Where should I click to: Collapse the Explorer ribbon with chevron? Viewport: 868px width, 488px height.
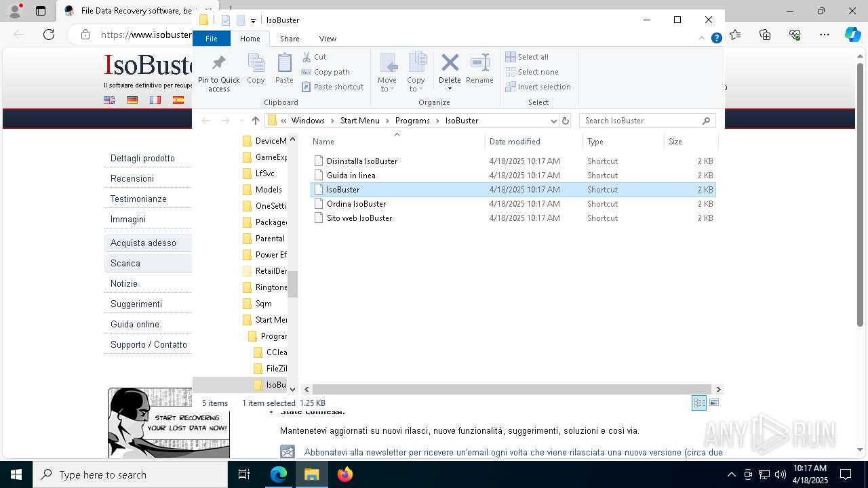tap(702, 39)
